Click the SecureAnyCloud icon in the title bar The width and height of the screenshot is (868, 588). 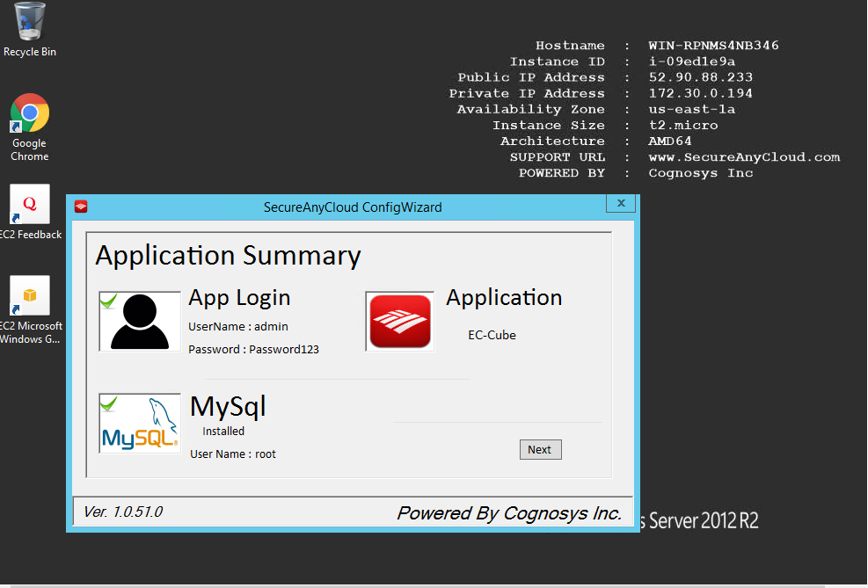click(x=81, y=206)
